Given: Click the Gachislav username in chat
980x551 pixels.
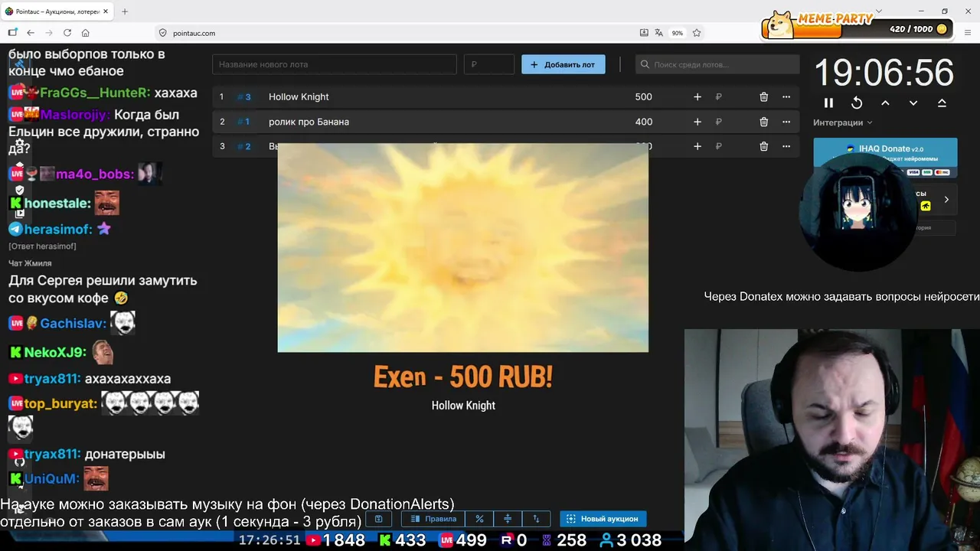Looking at the screenshot, I should click(73, 324).
